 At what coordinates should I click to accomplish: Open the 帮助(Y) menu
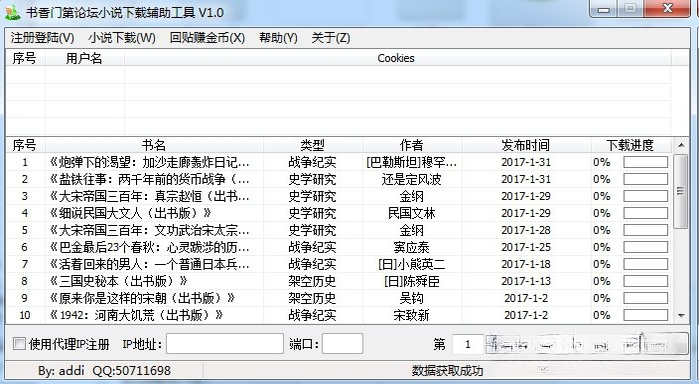(x=278, y=38)
